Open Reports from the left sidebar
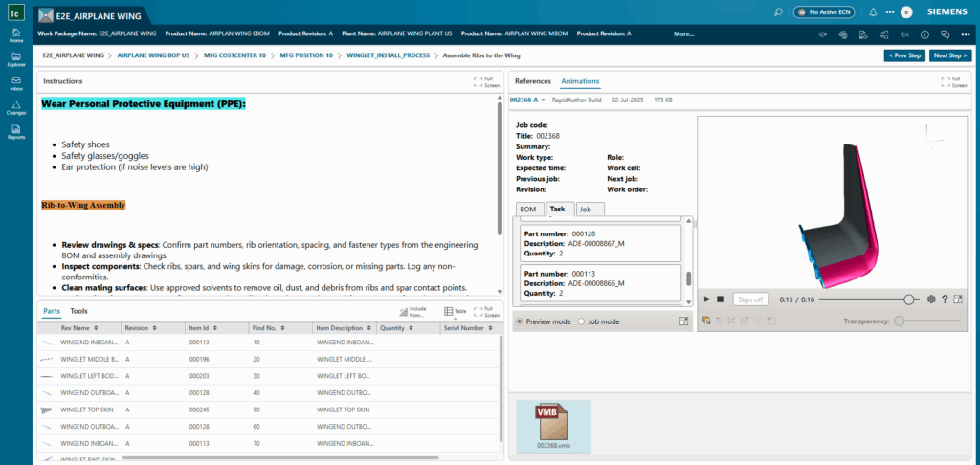The width and height of the screenshot is (980, 465). pyautogui.click(x=16, y=131)
